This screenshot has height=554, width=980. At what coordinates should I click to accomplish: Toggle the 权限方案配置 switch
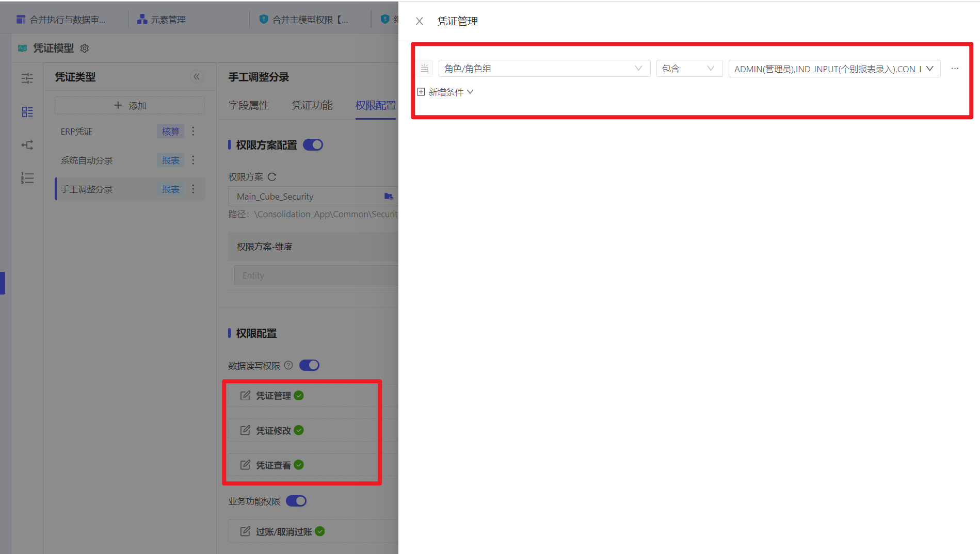pos(313,145)
